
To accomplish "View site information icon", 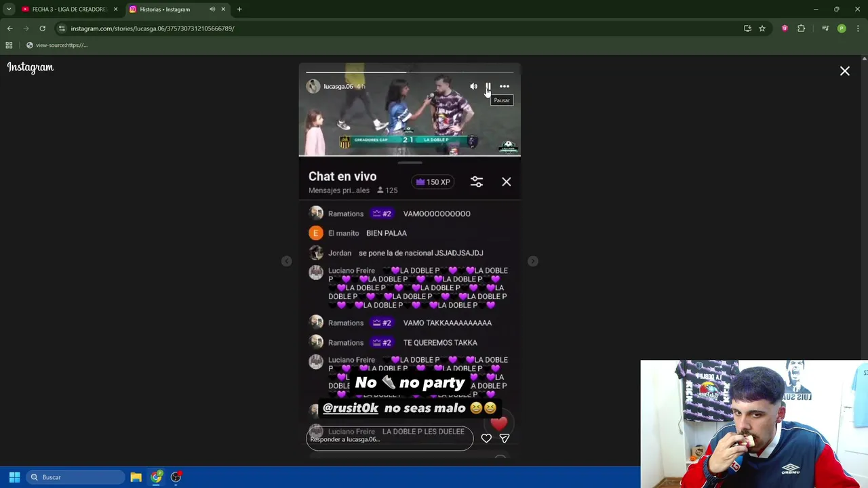I will pyautogui.click(x=62, y=28).
